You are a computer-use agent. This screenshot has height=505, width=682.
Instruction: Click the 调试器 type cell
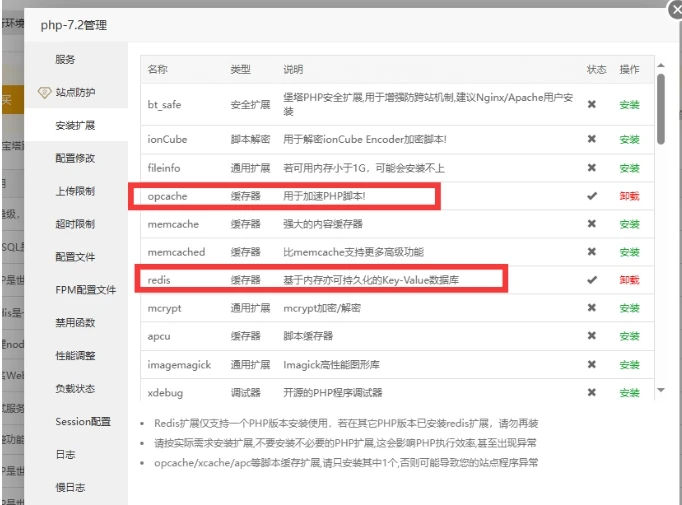pyautogui.click(x=245, y=393)
